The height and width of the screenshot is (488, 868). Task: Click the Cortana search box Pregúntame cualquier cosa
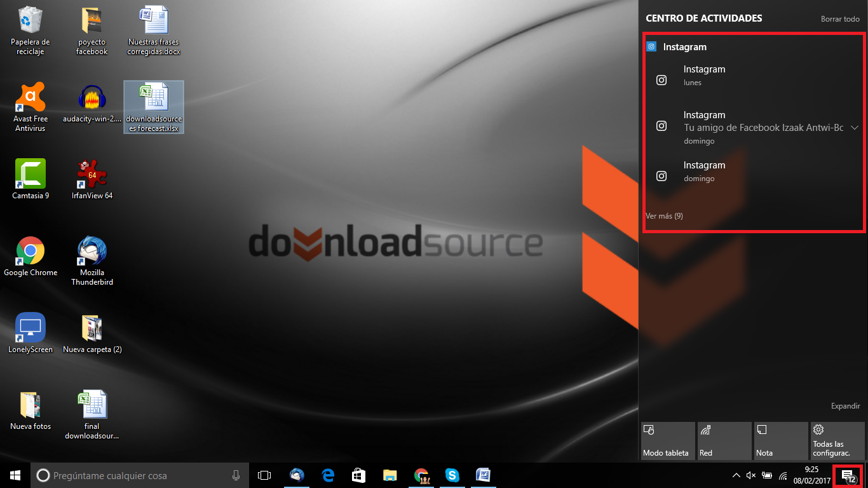(140, 475)
